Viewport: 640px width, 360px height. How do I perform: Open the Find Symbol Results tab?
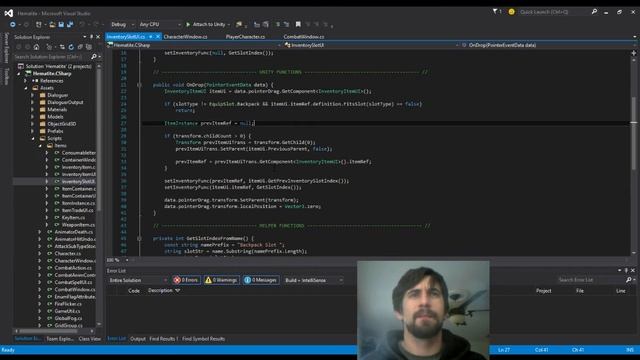203,339
